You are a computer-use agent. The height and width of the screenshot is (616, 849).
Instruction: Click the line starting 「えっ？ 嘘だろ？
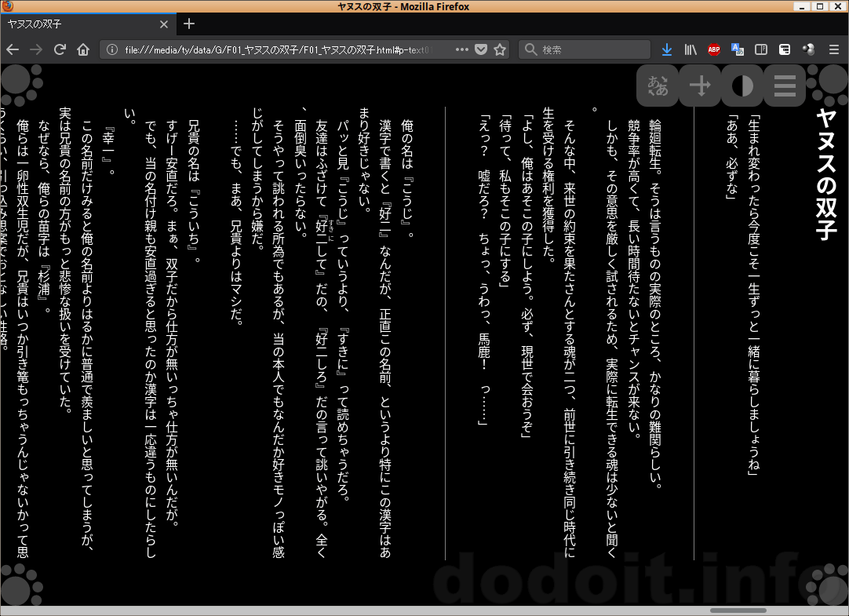pyautogui.click(x=483, y=270)
